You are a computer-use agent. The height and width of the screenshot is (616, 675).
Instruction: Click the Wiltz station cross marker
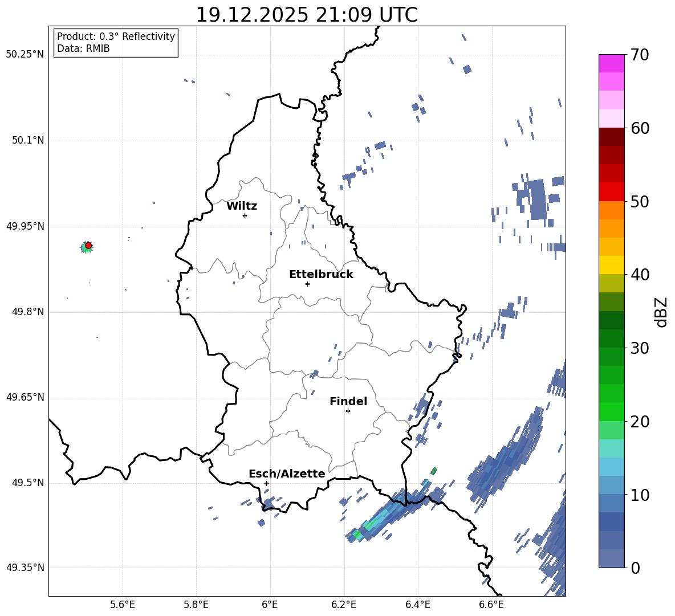pos(245,215)
